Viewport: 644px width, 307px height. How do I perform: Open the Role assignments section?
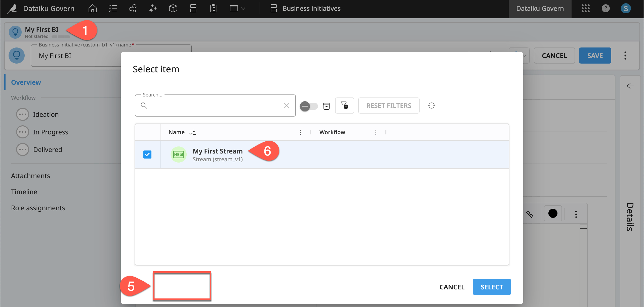point(38,208)
